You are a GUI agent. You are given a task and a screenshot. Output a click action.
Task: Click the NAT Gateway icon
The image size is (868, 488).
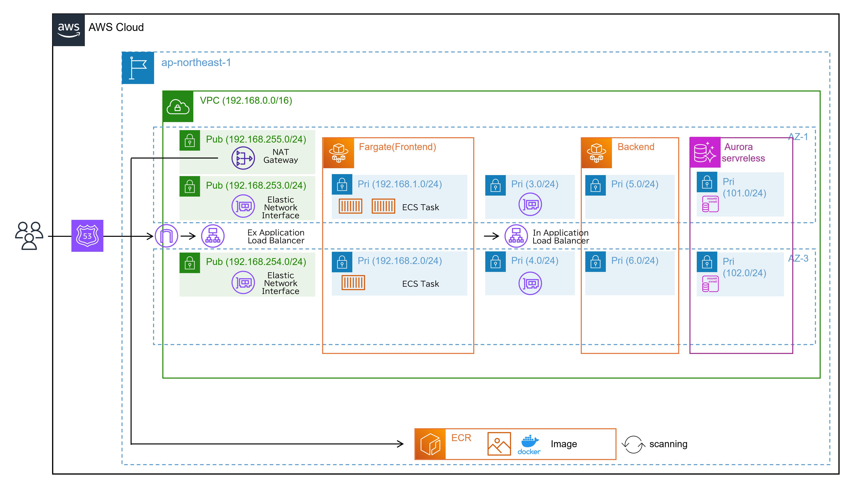[243, 158]
